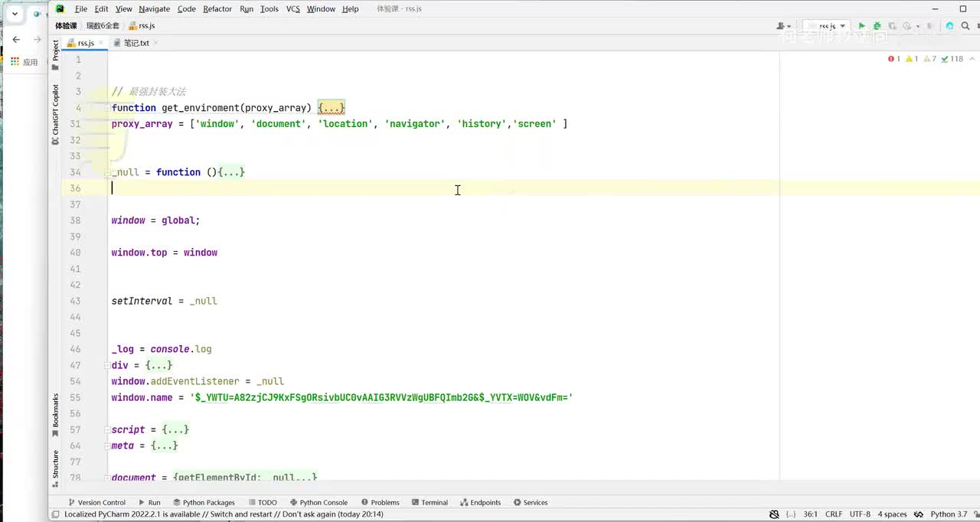Open Search Everywhere magnifier icon
The height and width of the screenshot is (522, 980).
pos(965,26)
